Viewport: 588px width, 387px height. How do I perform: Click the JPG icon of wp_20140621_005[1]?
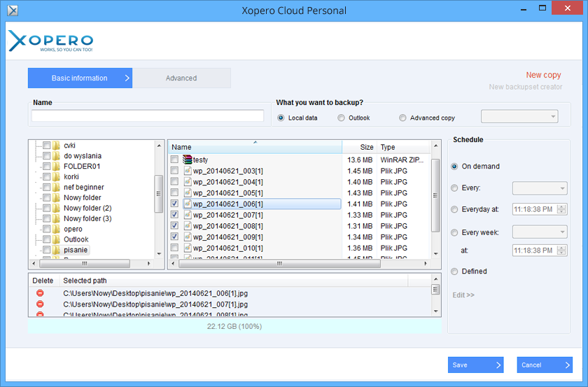pyautogui.click(x=188, y=192)
